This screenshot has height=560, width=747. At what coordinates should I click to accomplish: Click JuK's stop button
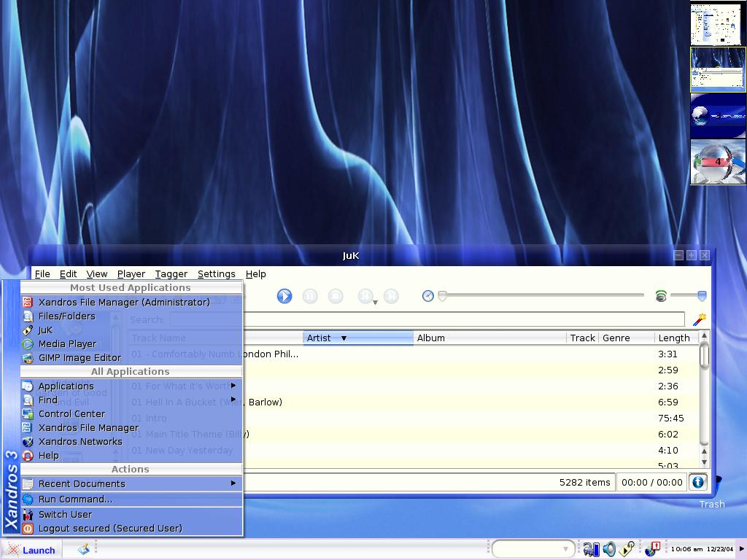[x=336, y=296]
